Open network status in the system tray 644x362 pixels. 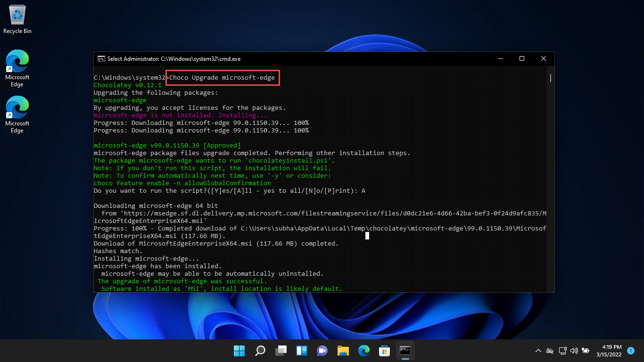point(562,351)
